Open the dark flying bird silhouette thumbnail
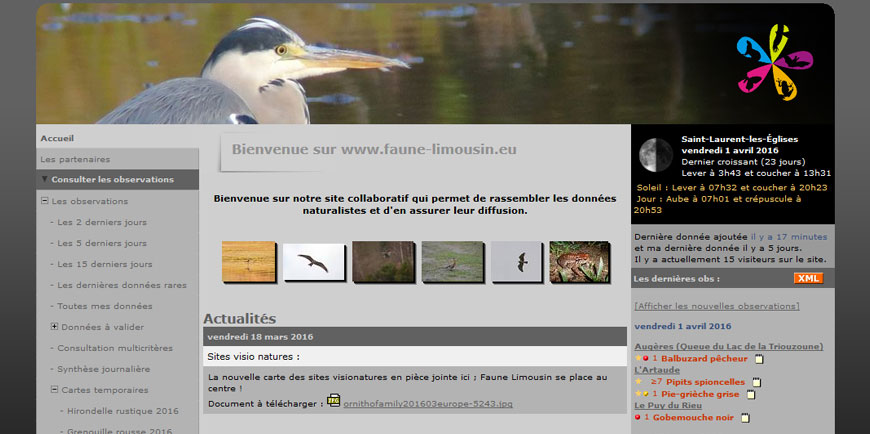Viewport: 870px width, 434px height. (517, 261)
